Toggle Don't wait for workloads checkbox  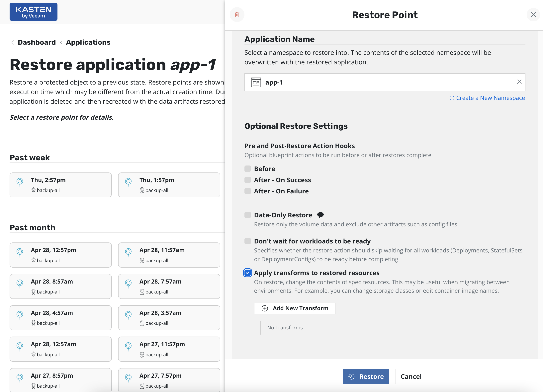[x=248, y=241]
